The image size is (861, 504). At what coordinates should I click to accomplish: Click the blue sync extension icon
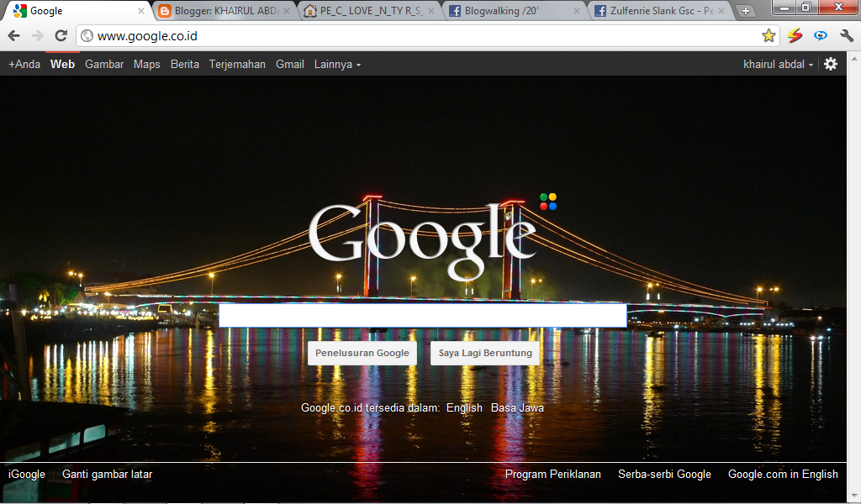pos(821,36)
